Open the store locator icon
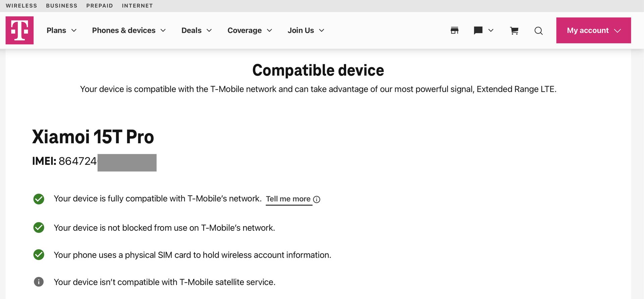The width and height of the screenshot is (644, 299). (x=454, y=31)
